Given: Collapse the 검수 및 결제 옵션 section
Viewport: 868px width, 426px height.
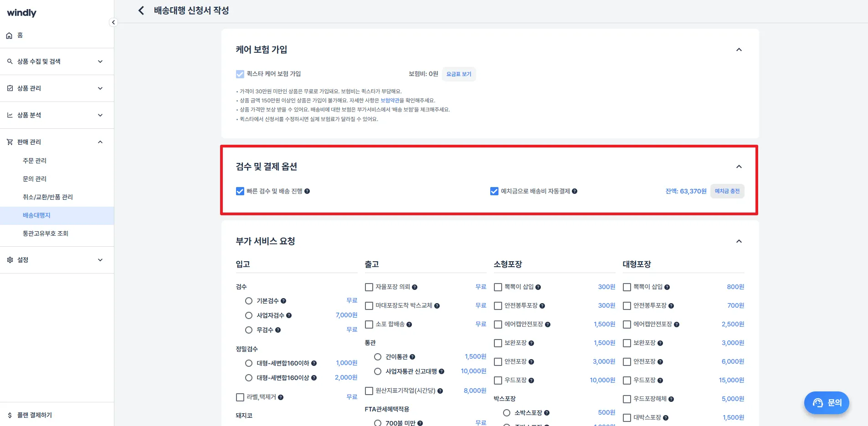Looking at the screenshot, I should click(x=739, y=167).
